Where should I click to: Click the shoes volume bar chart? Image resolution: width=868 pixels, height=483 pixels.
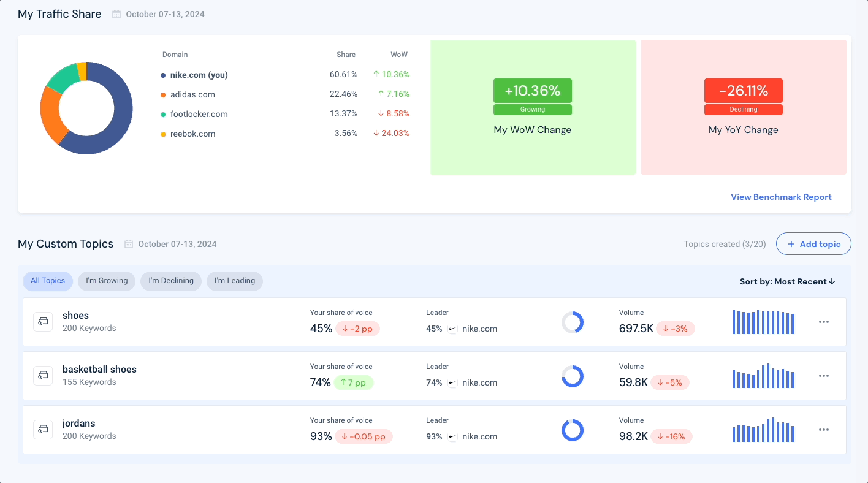763,322
